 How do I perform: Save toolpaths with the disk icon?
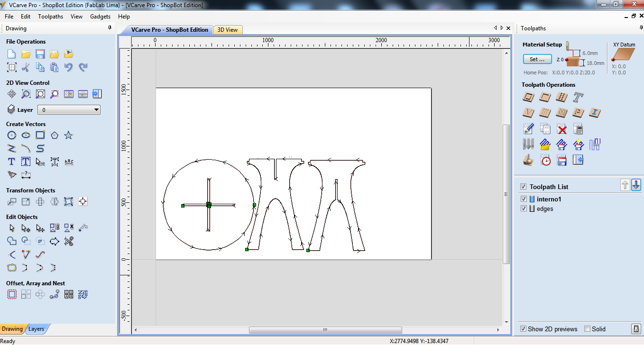(x=562, y=160)
